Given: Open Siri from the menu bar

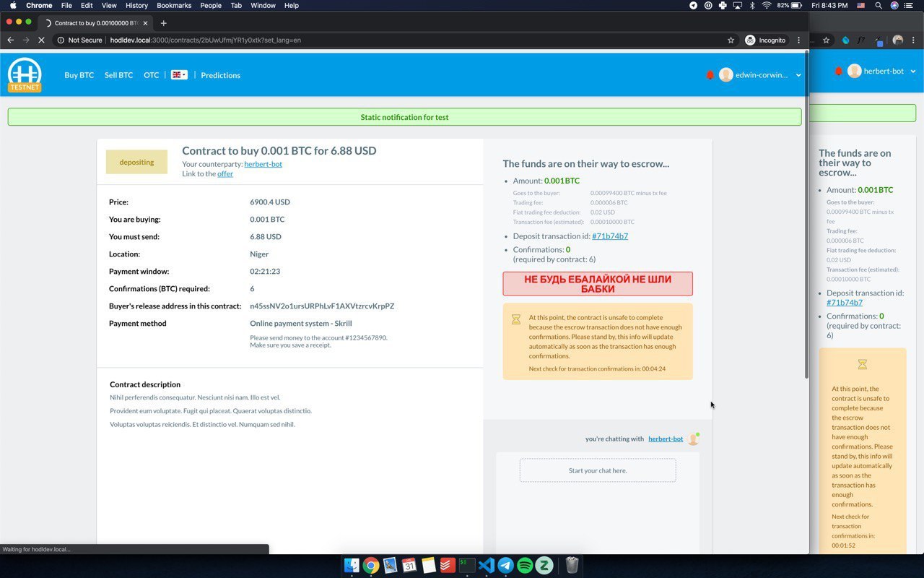Looking at the screenshot, I should [894, 5].
